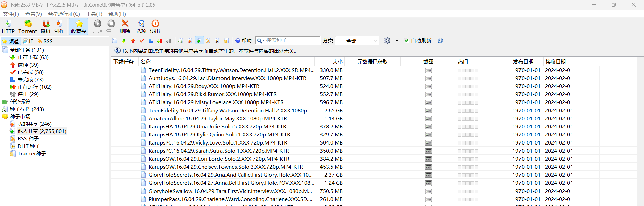This screenshot has height=206, width=644.
Task: Click the gear settings icon
Action: click(387, 41)
